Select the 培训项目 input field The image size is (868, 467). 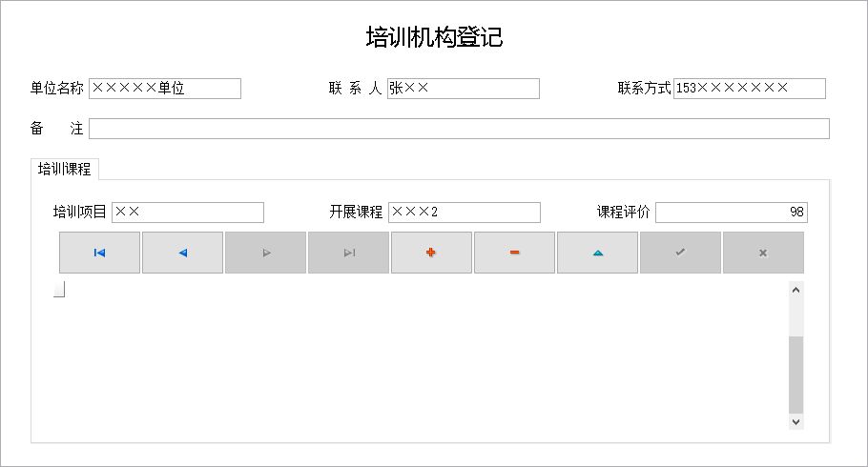tap(188, 213)
